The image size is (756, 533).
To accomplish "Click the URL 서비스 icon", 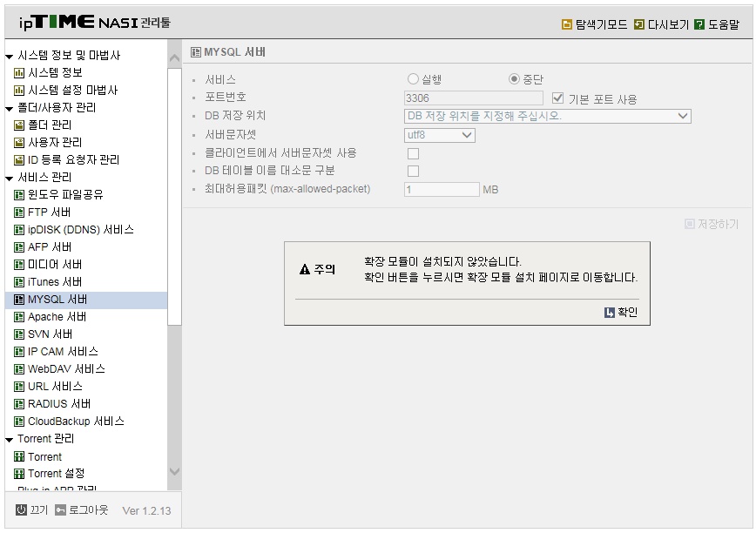I will [x=19, y=387].
